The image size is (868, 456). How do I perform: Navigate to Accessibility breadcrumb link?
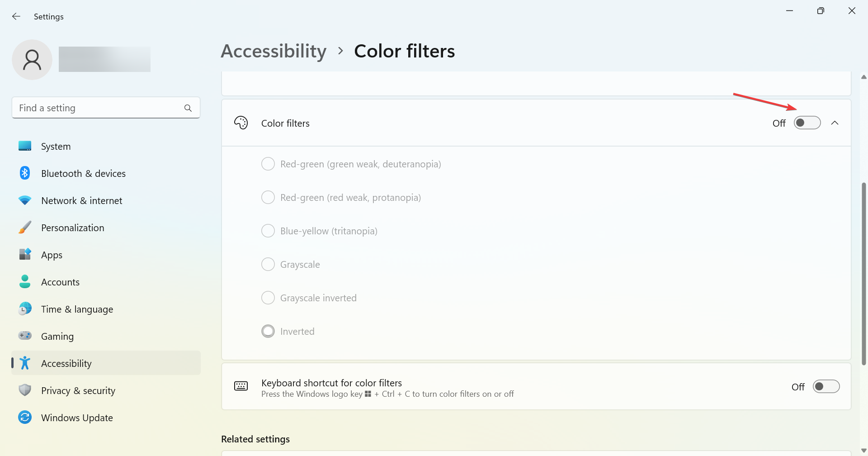tap(274, 51)
